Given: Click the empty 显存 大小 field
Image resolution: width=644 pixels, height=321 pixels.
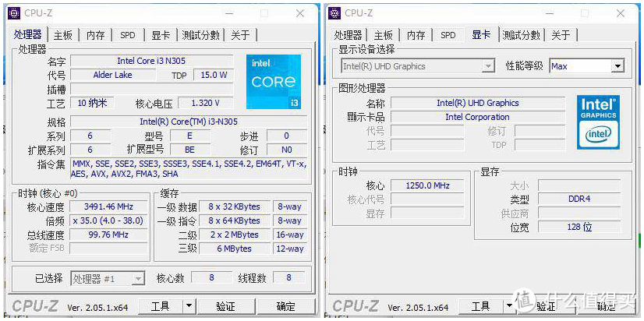Looking at the screenshot, I should [579, 185].
